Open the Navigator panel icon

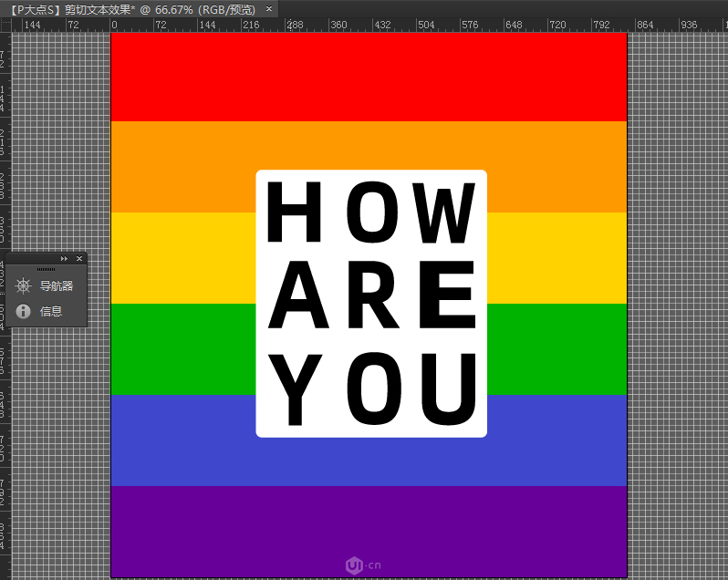pos(24,285)
